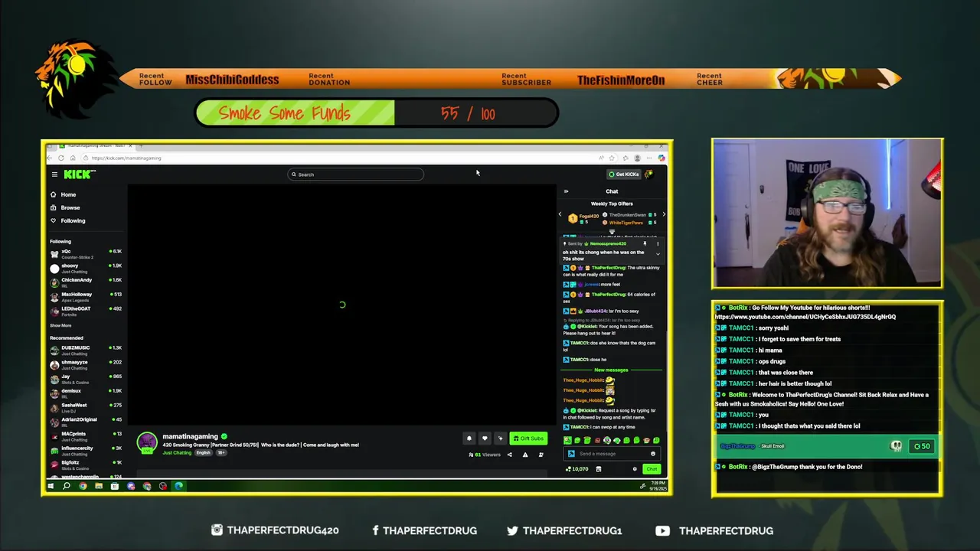Open Bigfoltz recommended channel

86,465
